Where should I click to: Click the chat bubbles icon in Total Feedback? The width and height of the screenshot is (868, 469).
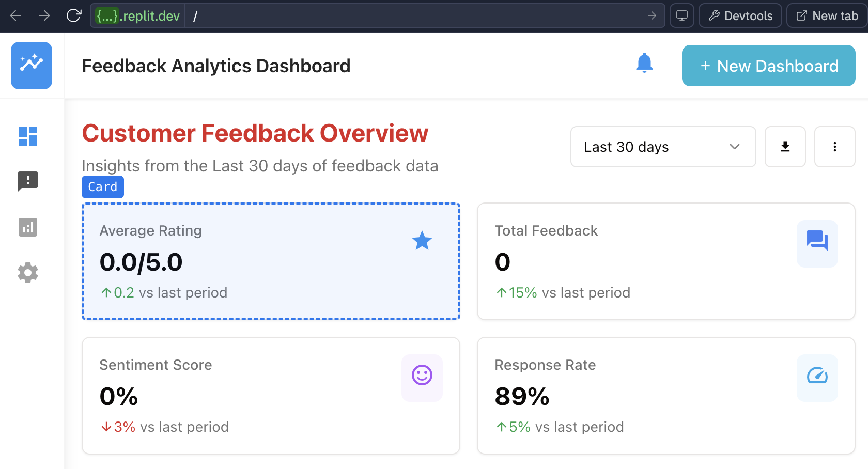coord(817,241)
